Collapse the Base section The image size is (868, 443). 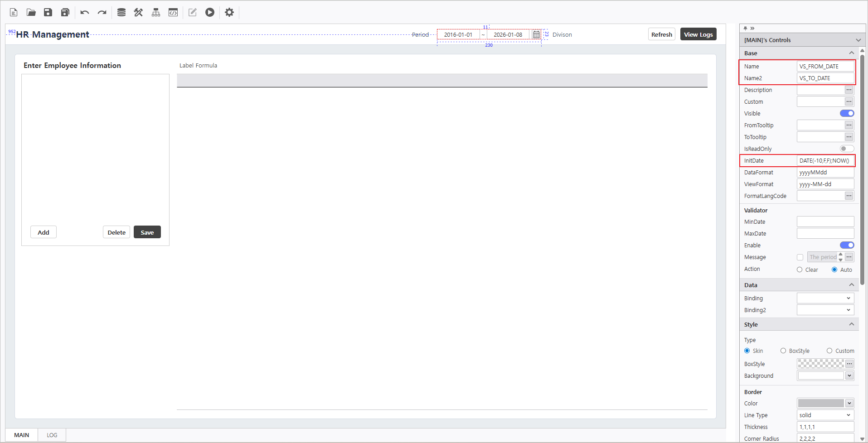click(x=851, y=53)
